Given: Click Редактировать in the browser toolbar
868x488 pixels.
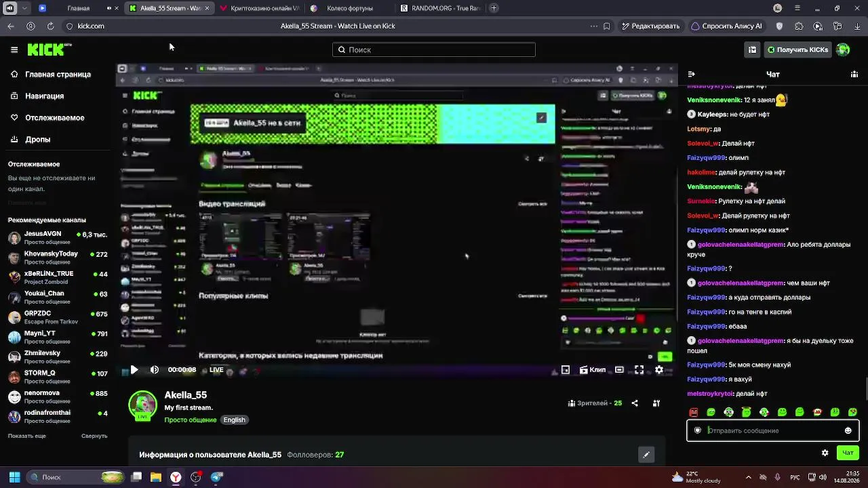Looking at the screenshot, I should tap(650, 26).
